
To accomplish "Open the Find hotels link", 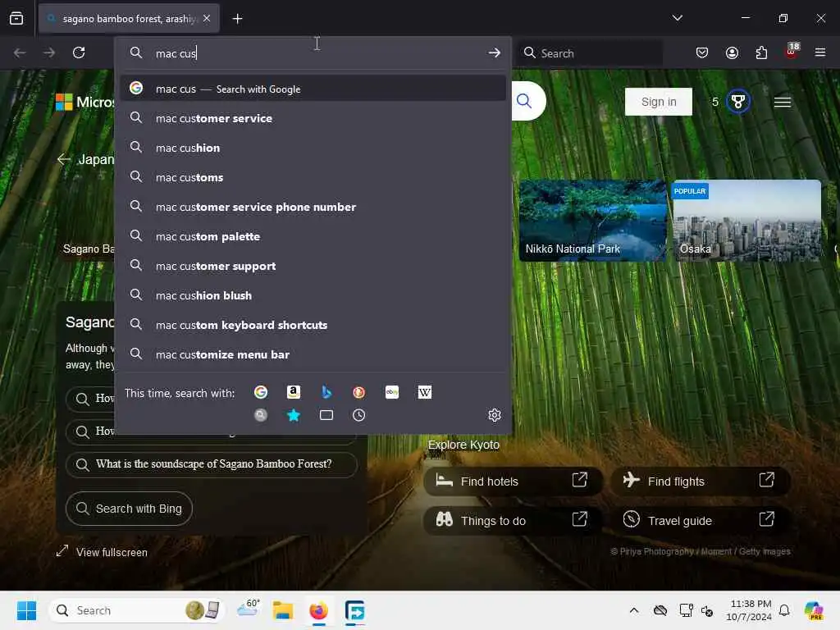I will [514, 481].
